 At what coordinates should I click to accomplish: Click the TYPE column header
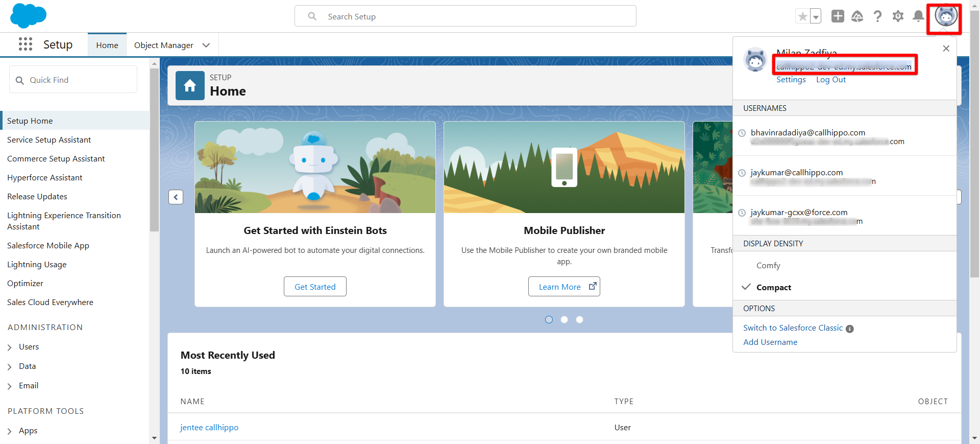624,401
